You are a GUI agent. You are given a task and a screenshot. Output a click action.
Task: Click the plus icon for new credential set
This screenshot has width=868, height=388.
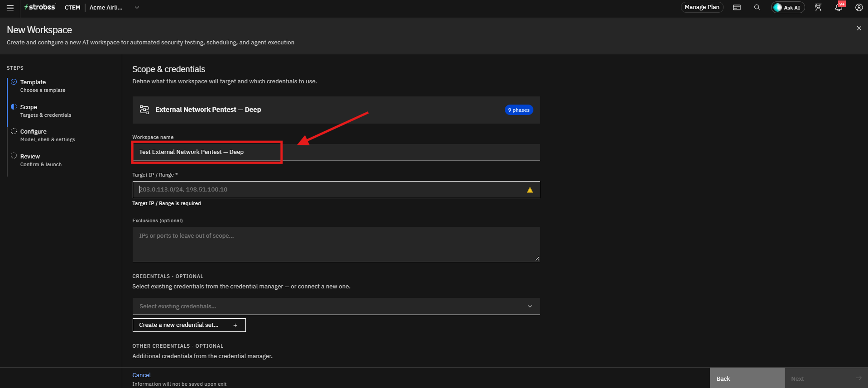click(x=235, y=325)
